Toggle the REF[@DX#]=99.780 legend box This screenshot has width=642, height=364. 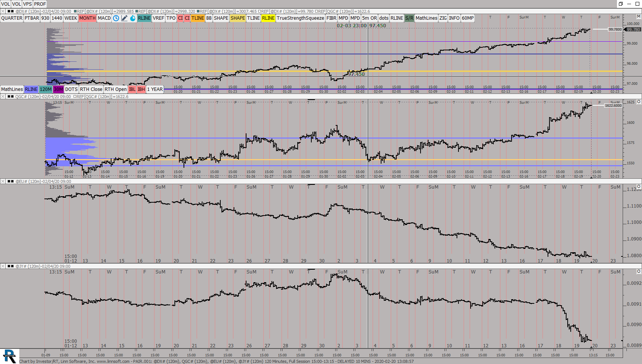[x=260, y=11]
